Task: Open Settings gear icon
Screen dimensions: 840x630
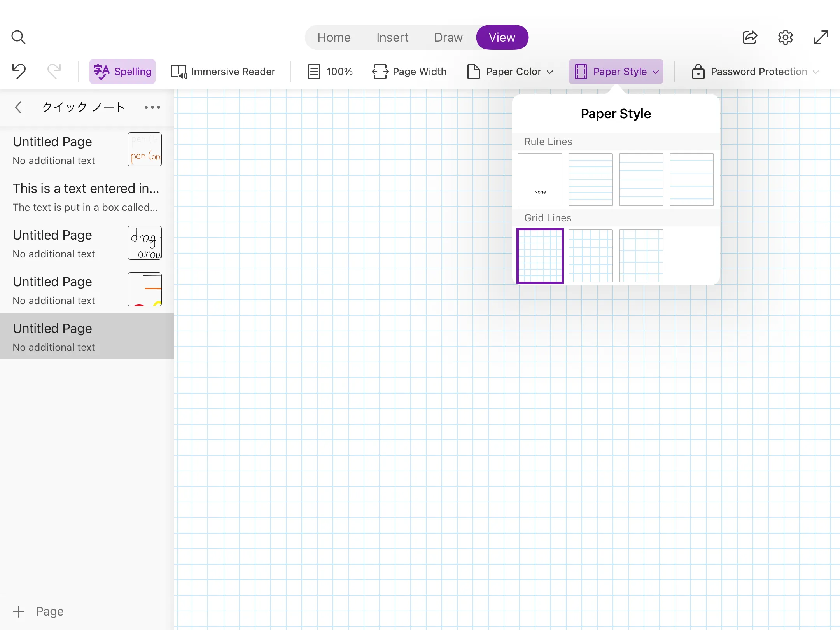Action: tap(785, 37)
